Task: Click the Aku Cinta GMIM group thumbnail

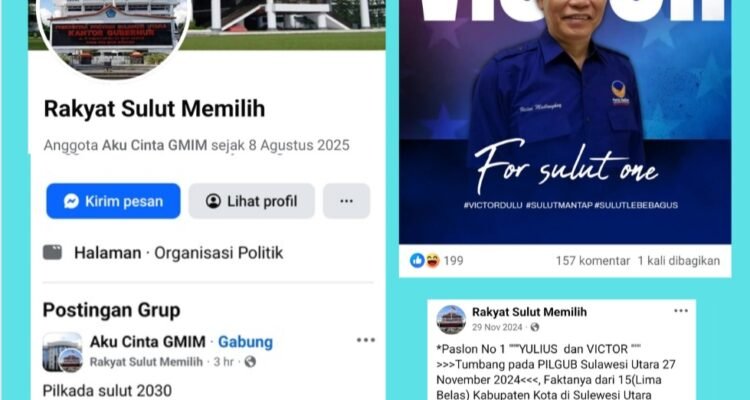Action: tap(62, 352)
